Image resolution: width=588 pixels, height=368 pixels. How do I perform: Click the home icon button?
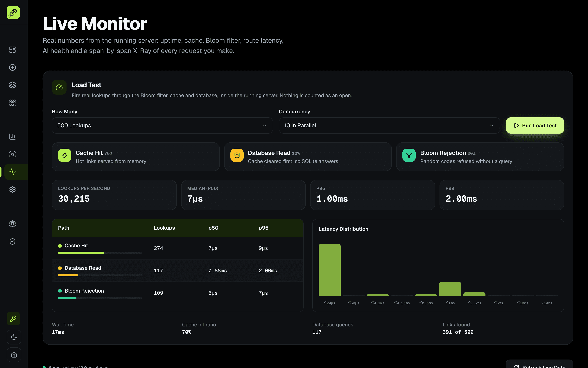coord(14,355)
